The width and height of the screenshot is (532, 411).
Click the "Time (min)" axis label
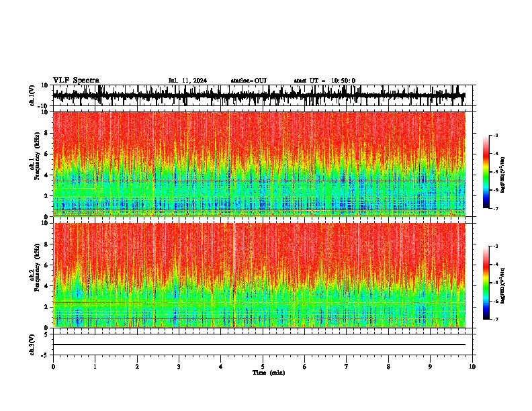[269, 373]
